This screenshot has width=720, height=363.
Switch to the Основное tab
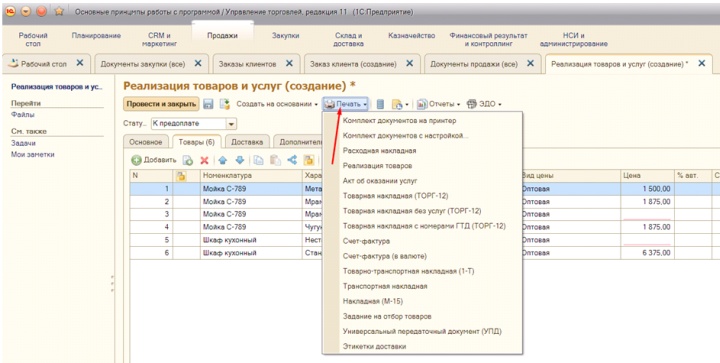(x=146, y=142)
